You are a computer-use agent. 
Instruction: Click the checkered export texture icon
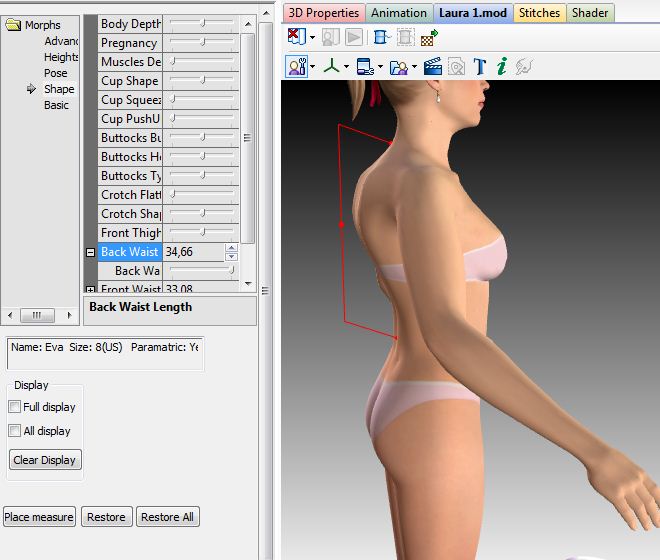point(429,38)
